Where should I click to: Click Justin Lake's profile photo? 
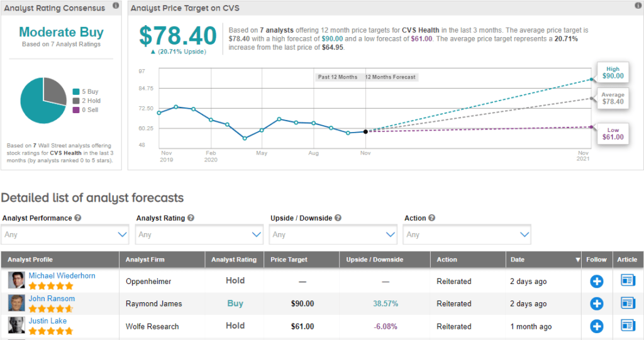click(16, 325)
